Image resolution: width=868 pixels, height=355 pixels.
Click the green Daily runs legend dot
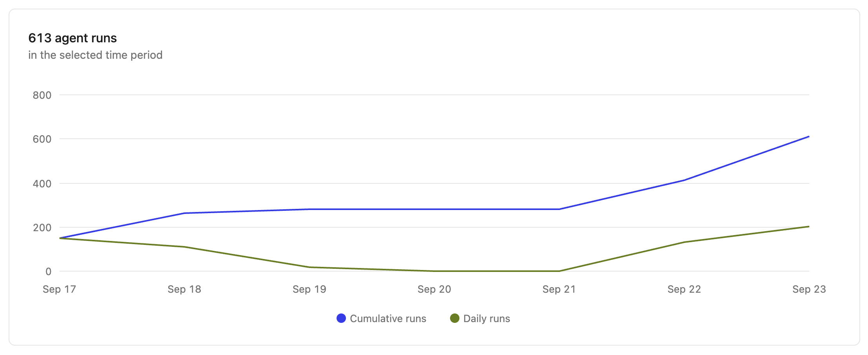455,319
